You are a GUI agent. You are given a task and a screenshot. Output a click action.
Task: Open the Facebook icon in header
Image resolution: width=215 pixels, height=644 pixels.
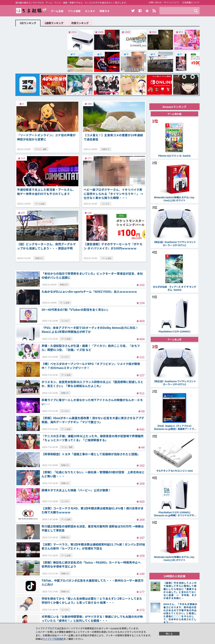[140, 11]
